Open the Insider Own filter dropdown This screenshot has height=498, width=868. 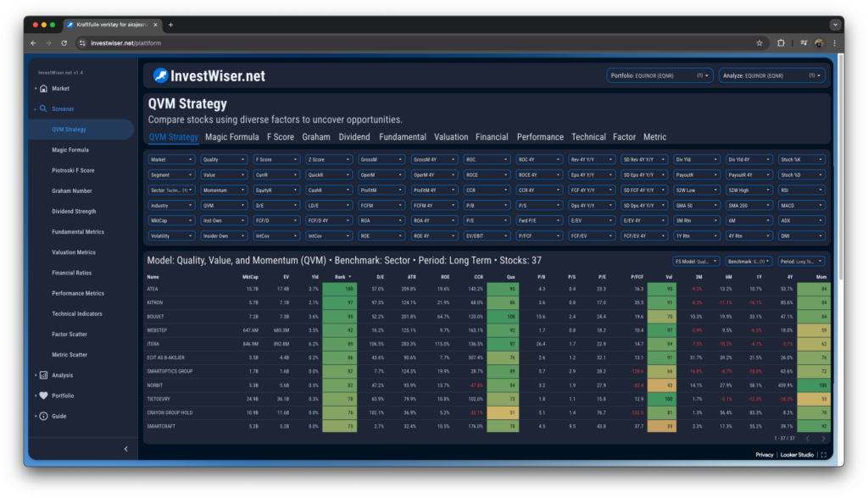pos(224,236)
